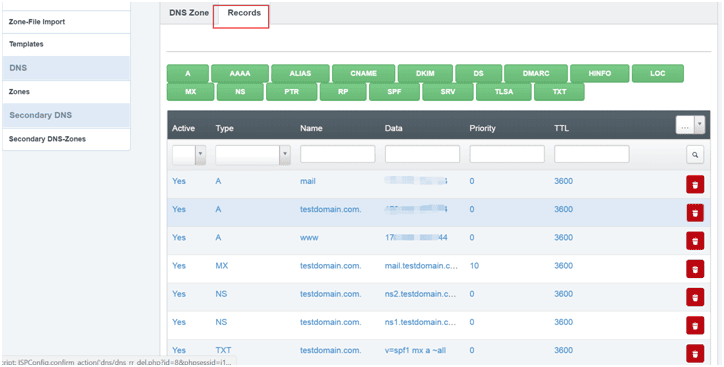Focus the Name filter input field
Screen dimensions: 724x367
[x=338, y=154]
